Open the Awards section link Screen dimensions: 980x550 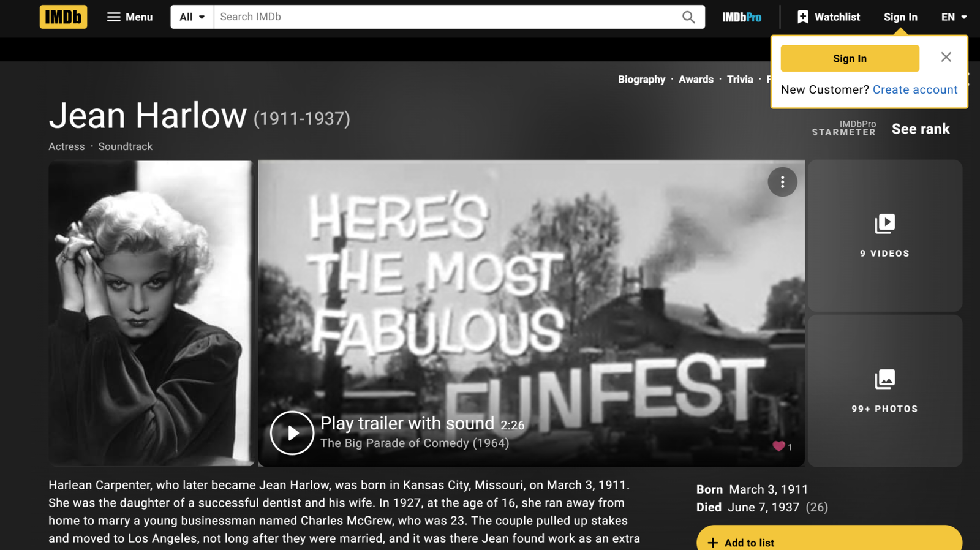point(696,80)
